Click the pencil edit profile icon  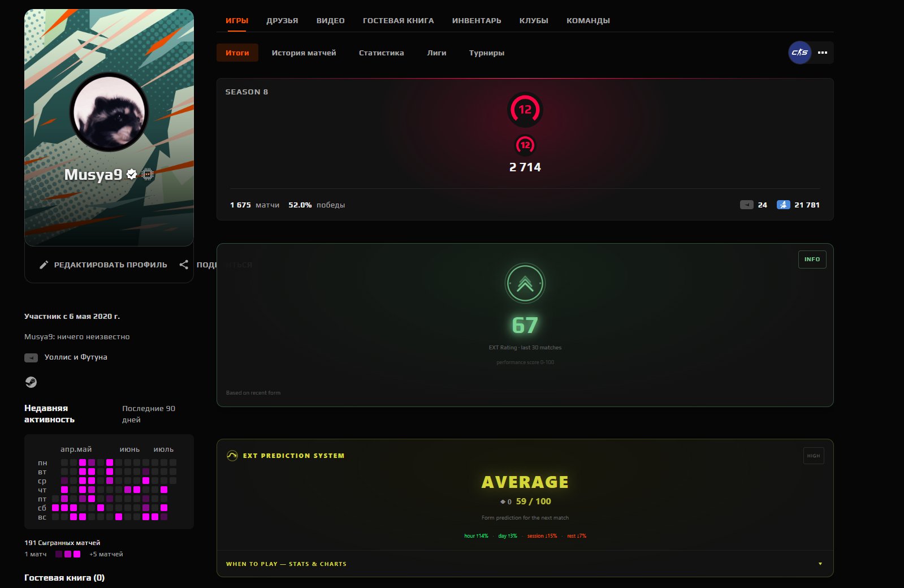tap(44, 265)
